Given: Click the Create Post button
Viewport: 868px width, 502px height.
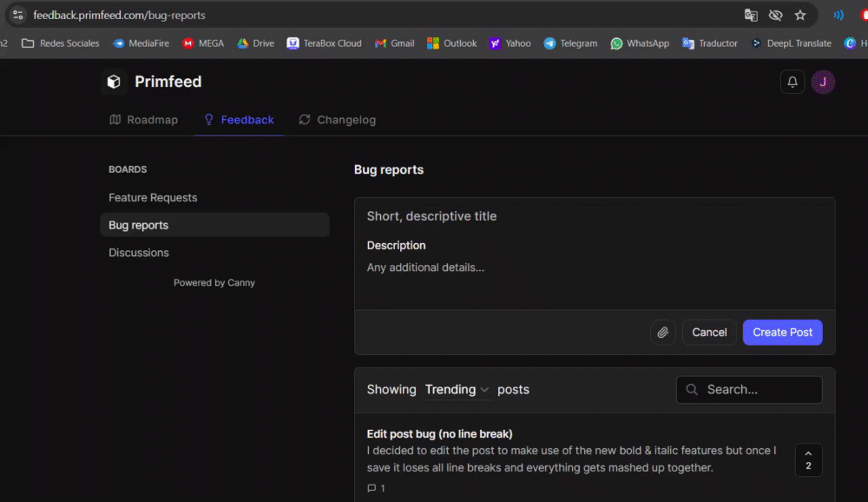Looking at the screenshot, I should [782, 333].
